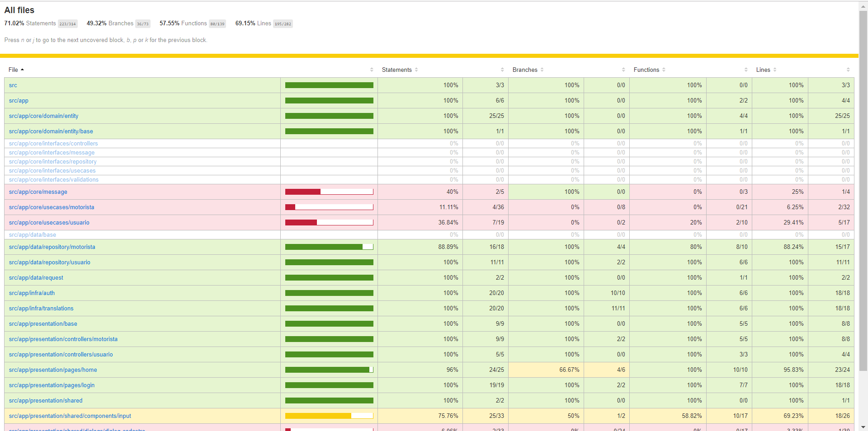The height and width of the screenshot is (431, 868).
Task: Click the 88.24% lines cell
Action: click(x=780, y=247)
